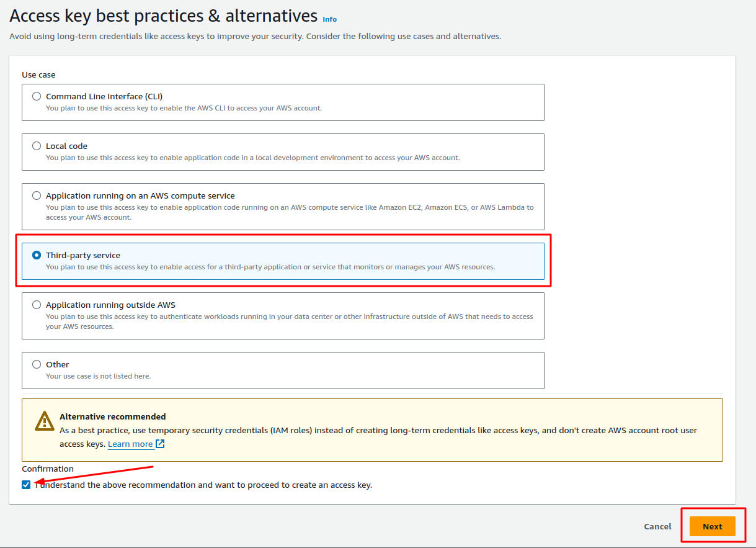Click the 'Confirmation' label text
This screenshot has width=756, height=548.
coord(48,469)
